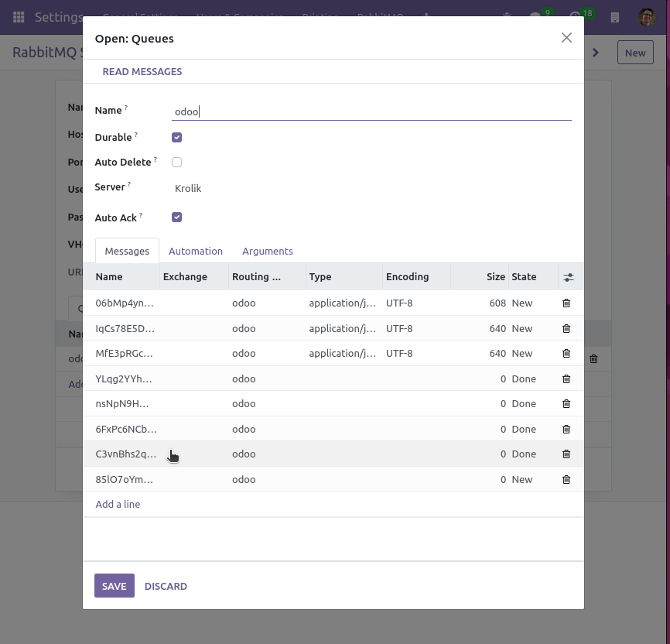Delete the 06bMp4yn message row
Screen dimensions: 670x644
point(566,303)
